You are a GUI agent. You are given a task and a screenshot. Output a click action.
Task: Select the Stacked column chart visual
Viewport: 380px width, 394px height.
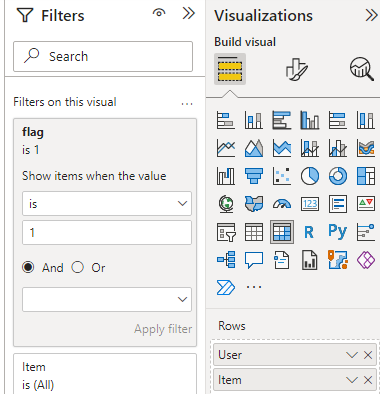[254, 120]
